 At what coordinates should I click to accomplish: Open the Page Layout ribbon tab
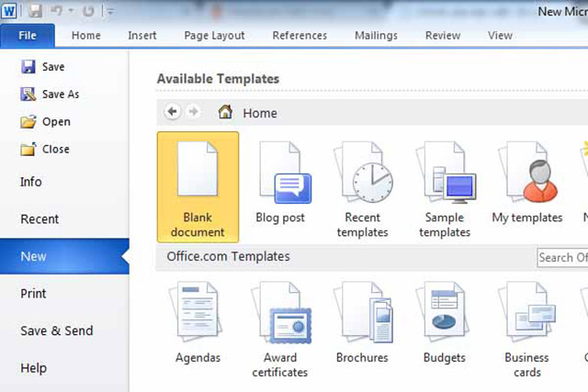click(x=214, y=36)
